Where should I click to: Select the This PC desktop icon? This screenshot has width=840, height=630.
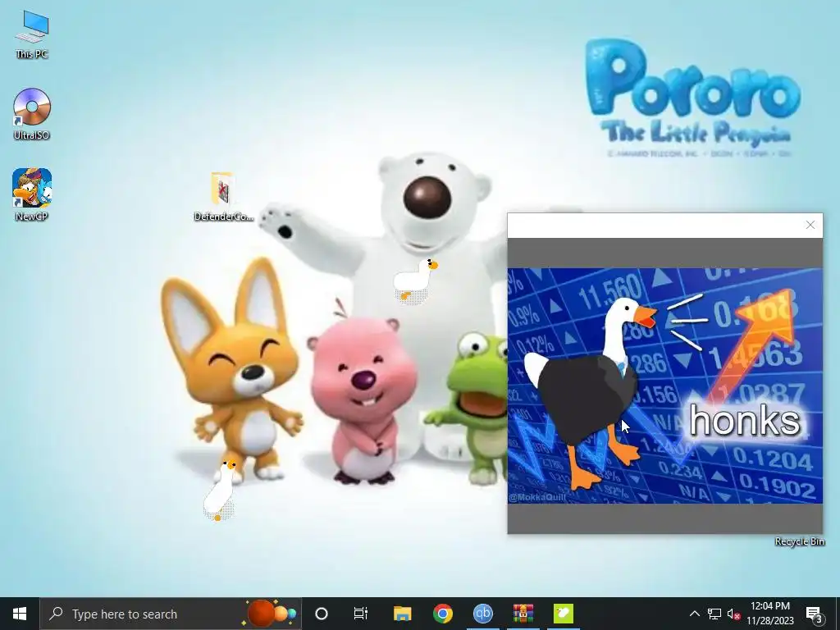point(32,34)
